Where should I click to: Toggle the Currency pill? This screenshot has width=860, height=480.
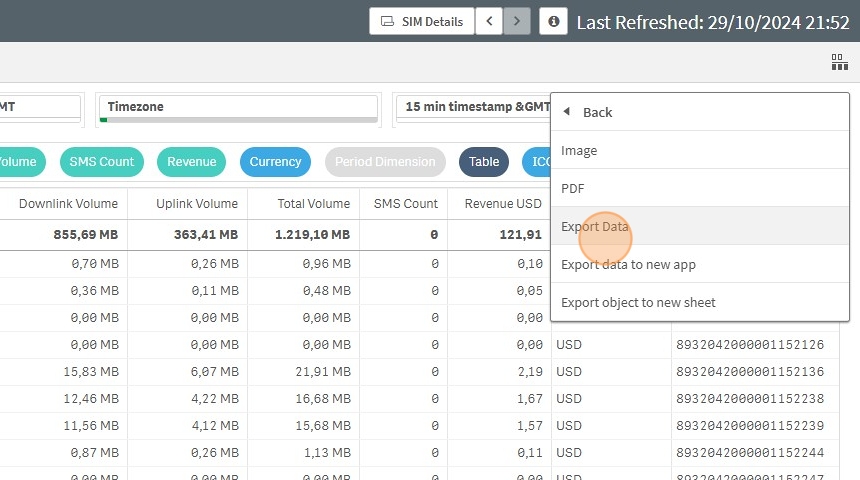[275, 162]
